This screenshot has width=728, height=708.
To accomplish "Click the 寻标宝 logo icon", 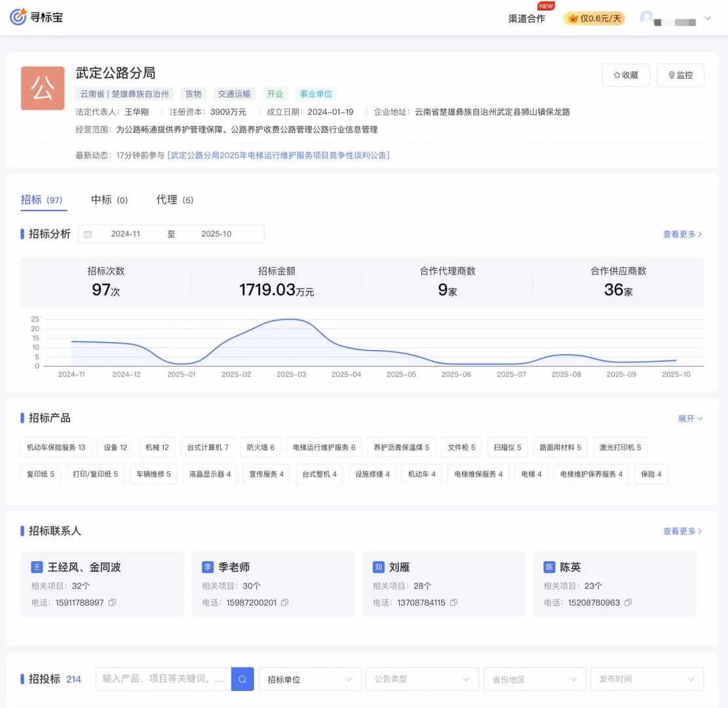I will (19, 17).
